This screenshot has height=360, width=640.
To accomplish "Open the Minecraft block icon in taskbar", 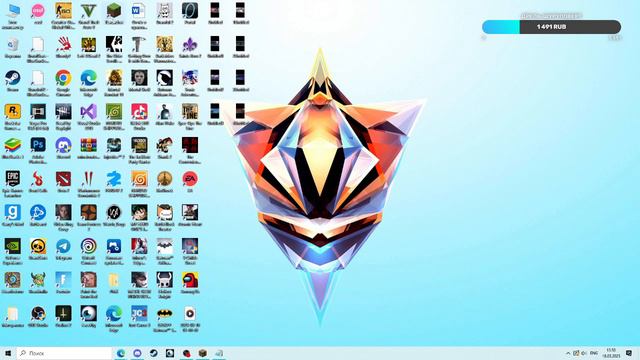I will pos(203,353).
